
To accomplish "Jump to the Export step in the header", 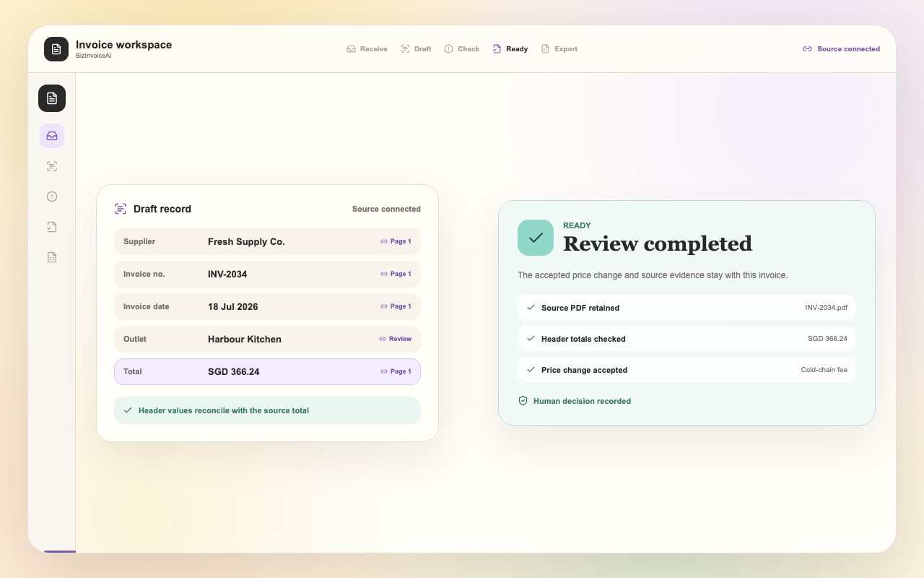I will [x=559, y=49].
